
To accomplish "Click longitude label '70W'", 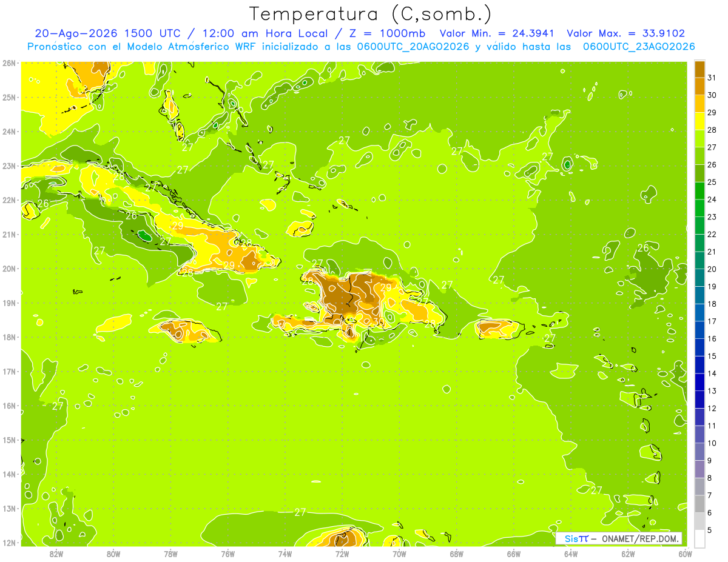I will point(399,554).
